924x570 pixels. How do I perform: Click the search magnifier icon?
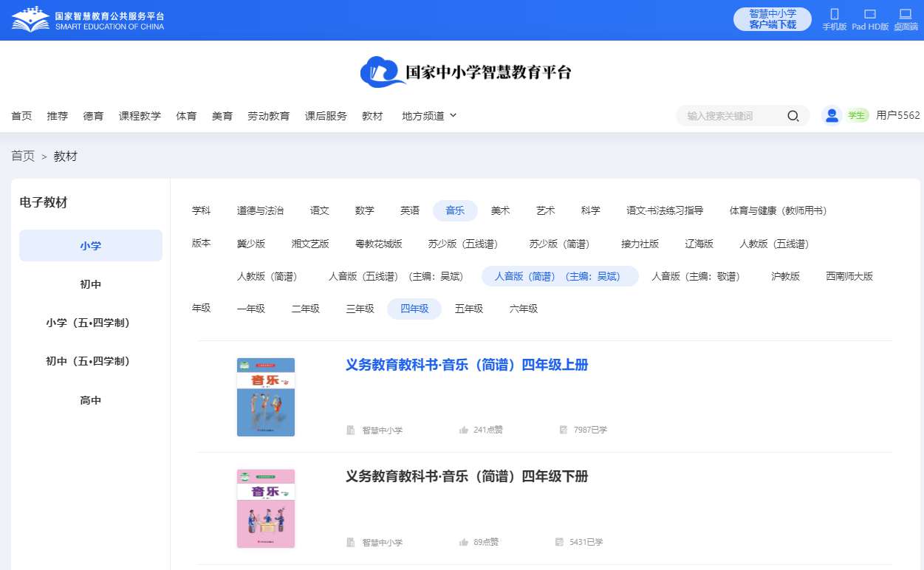[793, 116]
